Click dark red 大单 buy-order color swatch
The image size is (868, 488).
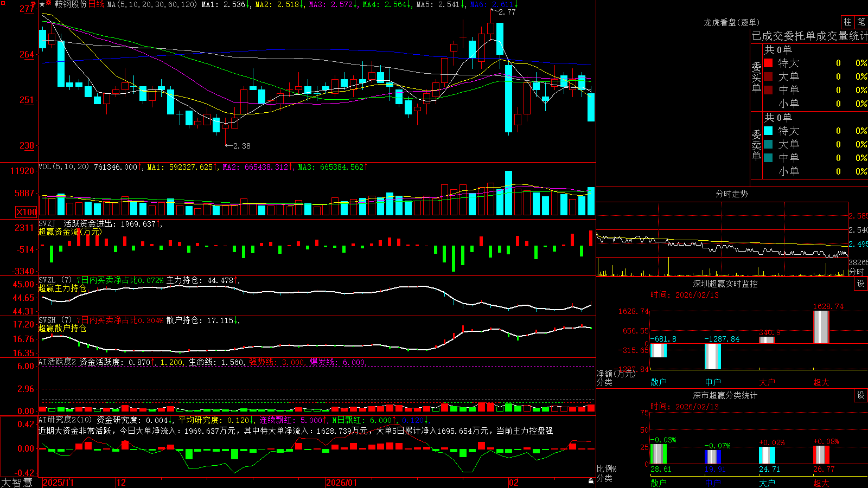click(x=768, y=76)
